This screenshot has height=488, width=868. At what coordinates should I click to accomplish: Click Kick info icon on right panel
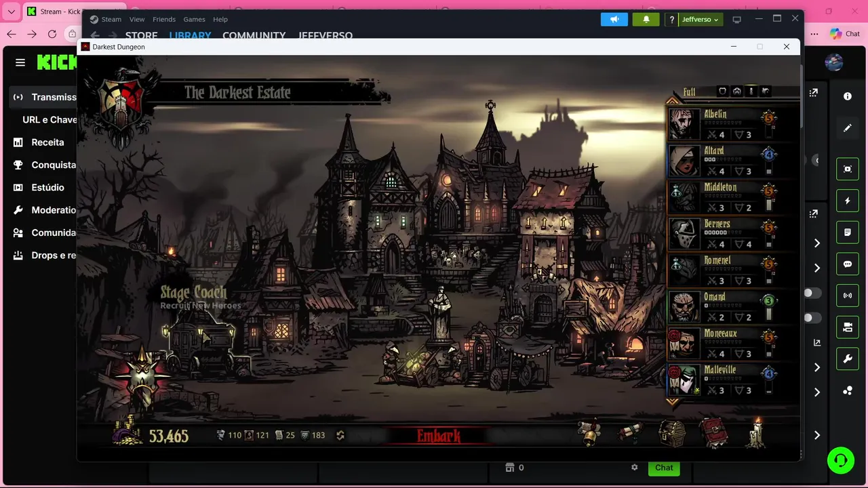click(848, 96)
